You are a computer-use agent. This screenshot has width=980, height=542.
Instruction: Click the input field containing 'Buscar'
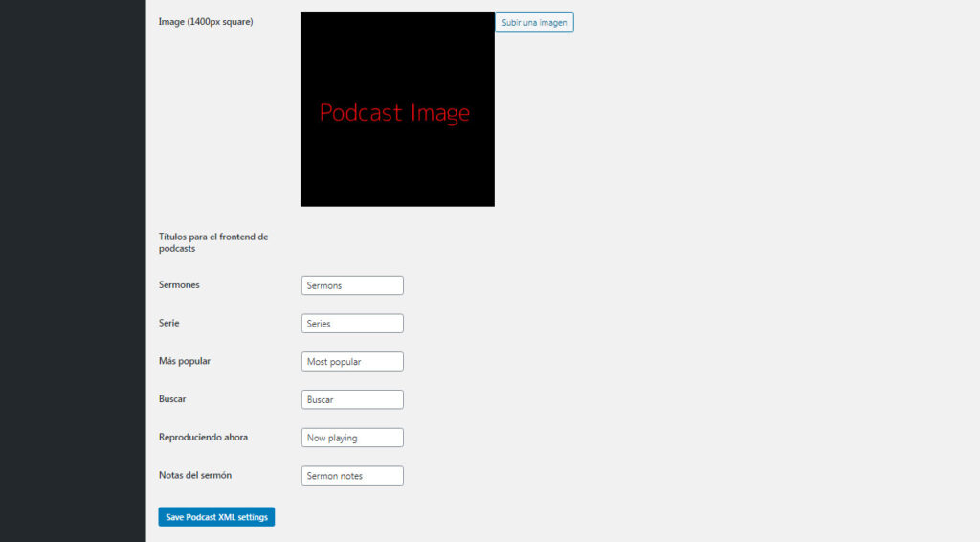point(352,399)
